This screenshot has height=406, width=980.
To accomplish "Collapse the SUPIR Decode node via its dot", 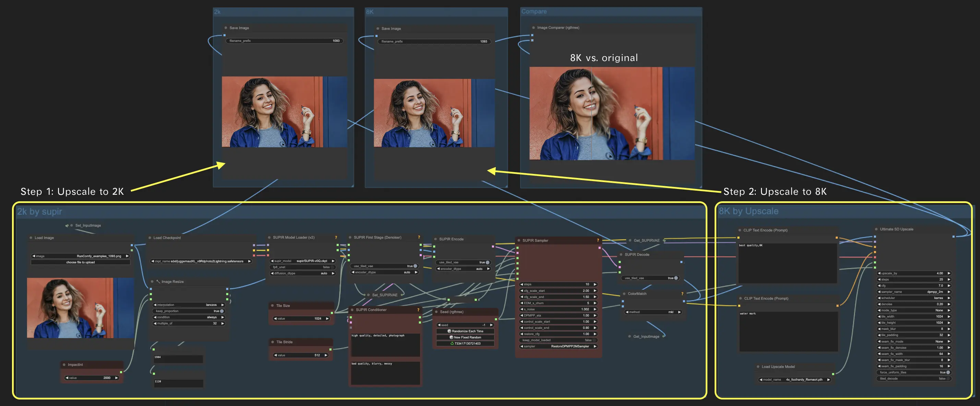I will (621, 254).
